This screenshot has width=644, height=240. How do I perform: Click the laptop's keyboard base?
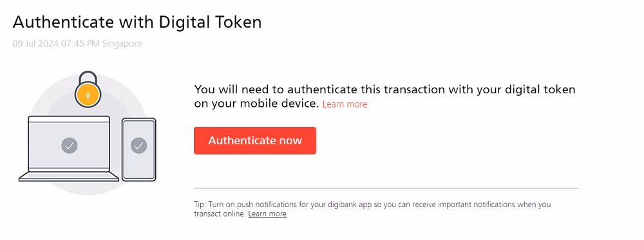(69, 177)
